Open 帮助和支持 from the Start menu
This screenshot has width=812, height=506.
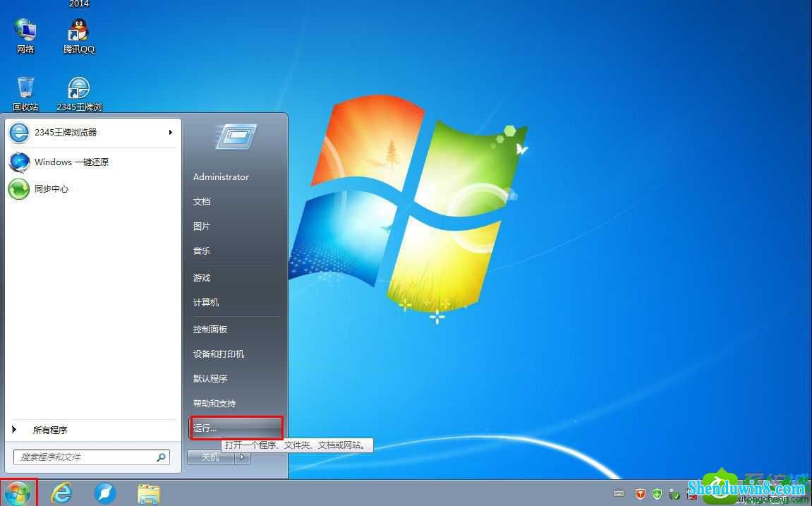pos(214,404)
